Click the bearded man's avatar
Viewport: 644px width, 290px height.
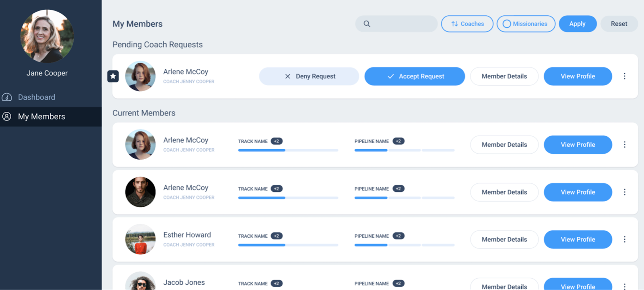pyautogui.click(x=140, y=192)
